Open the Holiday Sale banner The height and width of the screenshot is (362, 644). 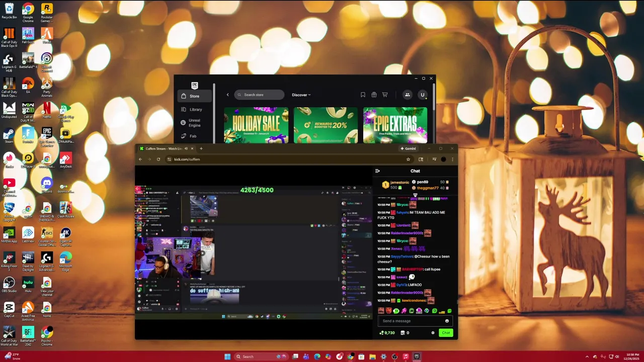pos(256,125)
